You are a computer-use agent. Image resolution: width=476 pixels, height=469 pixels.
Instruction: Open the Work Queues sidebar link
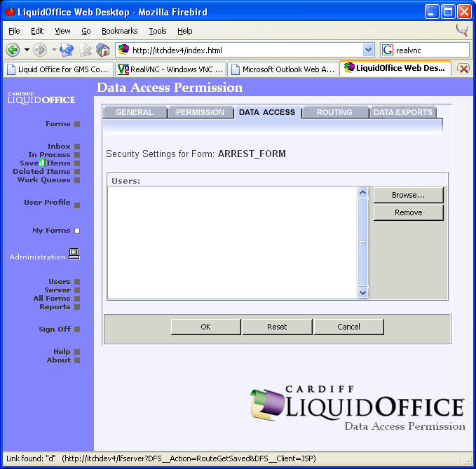point(43,180)
